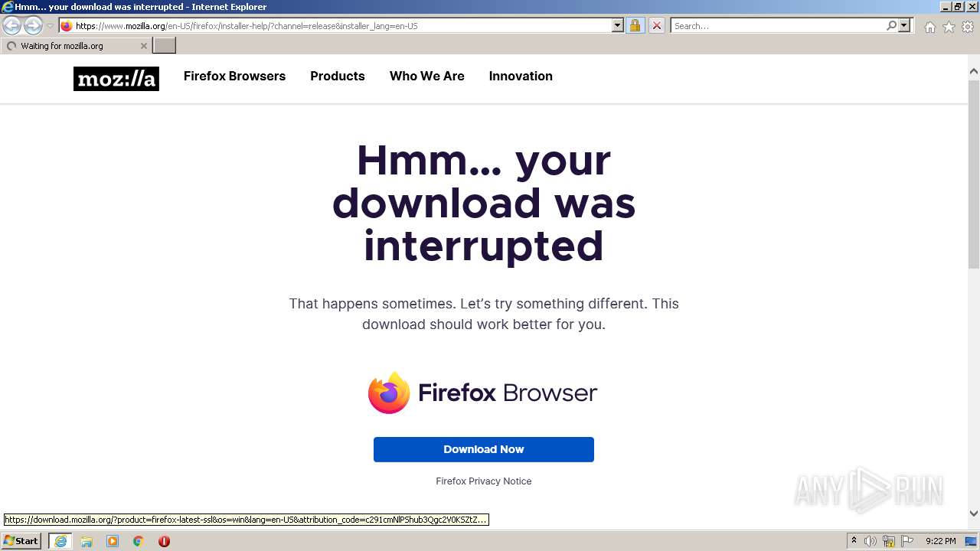Screen dimensions: 980x551
Task: Click 'That happens sometimes' paragraph text
Action: [484, 314]
